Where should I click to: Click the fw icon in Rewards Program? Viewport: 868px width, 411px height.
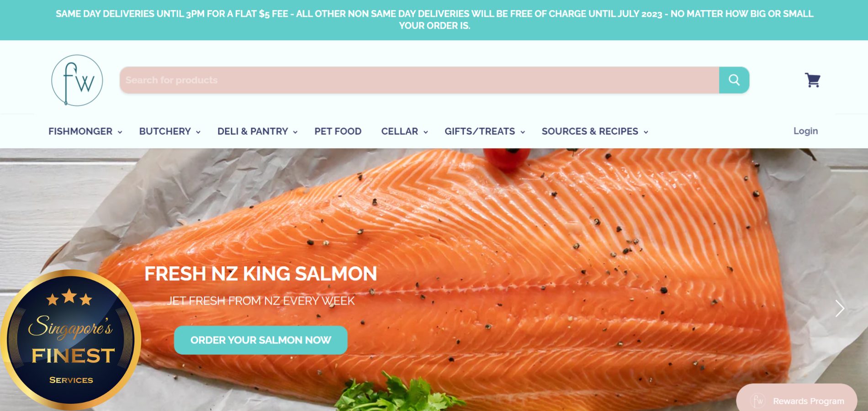point(758,400)
